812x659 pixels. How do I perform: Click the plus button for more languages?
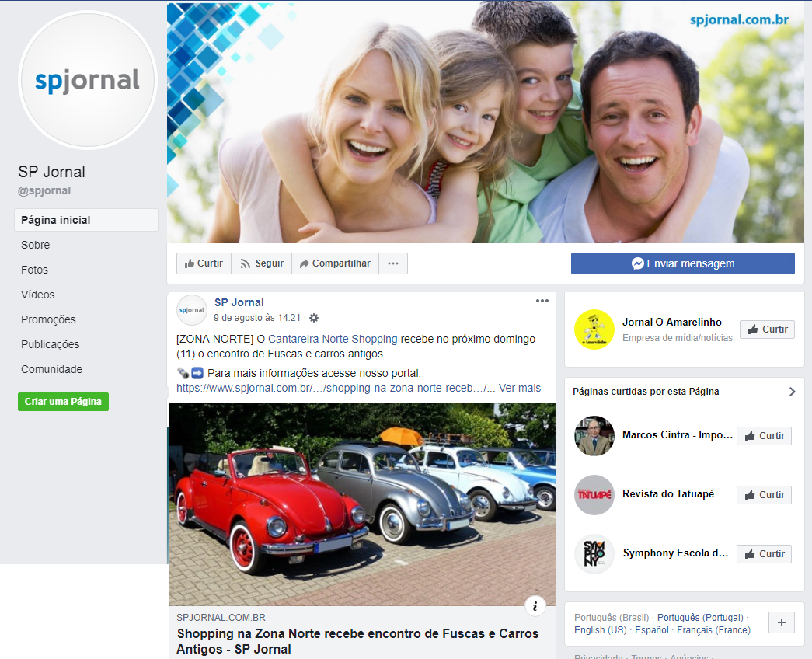(x=782, y=622)
